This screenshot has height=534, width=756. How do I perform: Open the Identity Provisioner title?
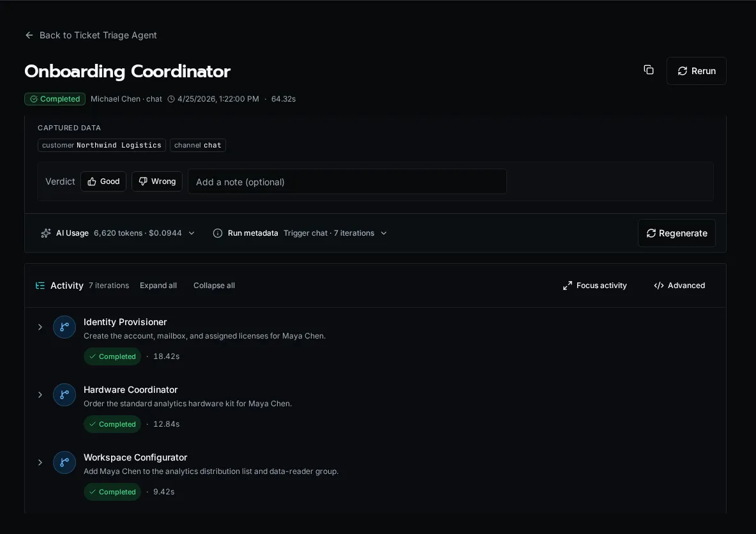click(125, 322)
